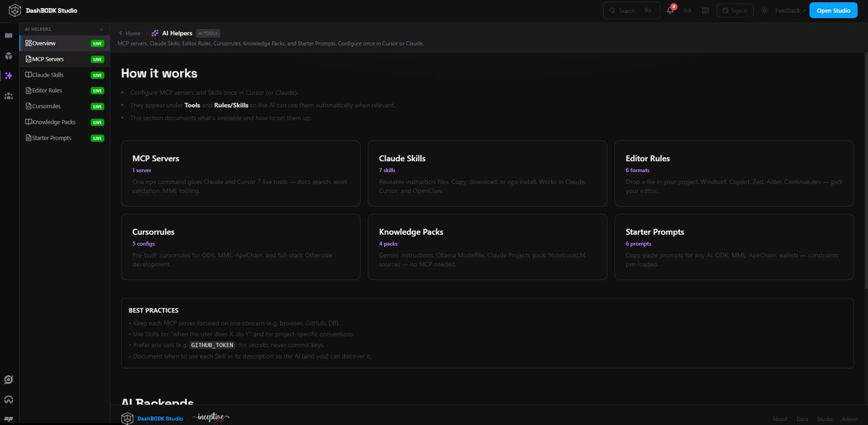868x425 pixels.
Task: Click the GITHUB_TOKEN code snippet
Action: (x=212, y=345)
